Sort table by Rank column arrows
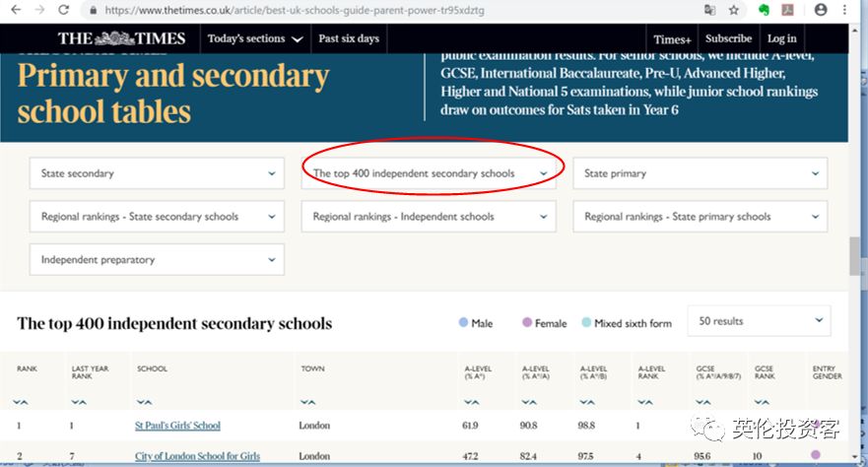The width and height of the screenshot is (868, 467). click(21, 402)
